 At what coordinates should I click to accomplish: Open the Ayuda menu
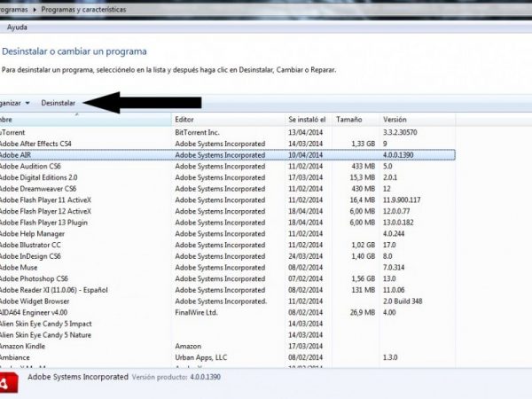[17, 27]
